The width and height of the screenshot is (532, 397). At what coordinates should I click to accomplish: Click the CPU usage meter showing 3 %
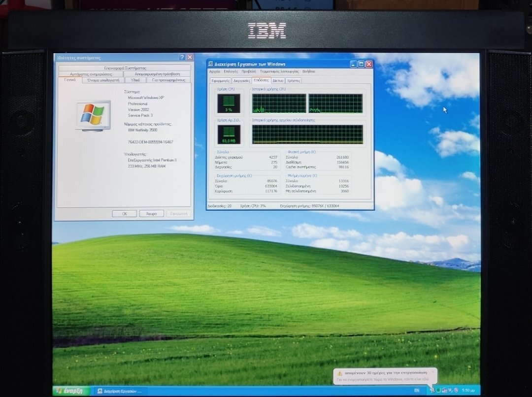(x=229, y=103)
